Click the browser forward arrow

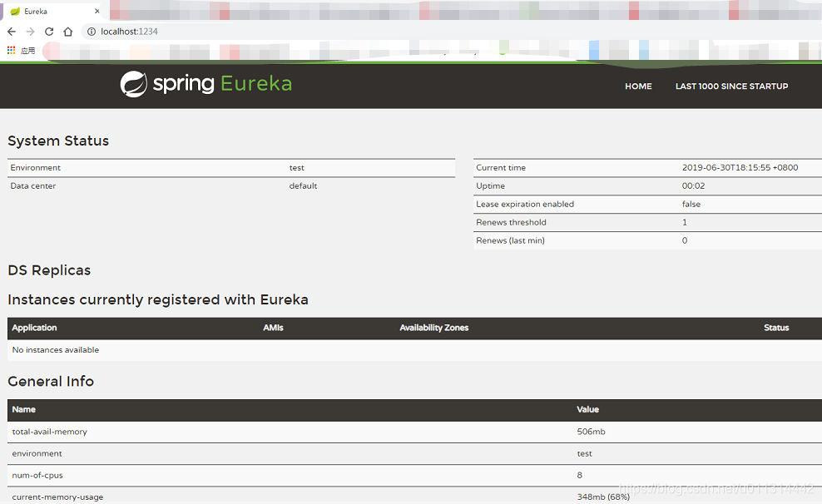coord(31,32)
